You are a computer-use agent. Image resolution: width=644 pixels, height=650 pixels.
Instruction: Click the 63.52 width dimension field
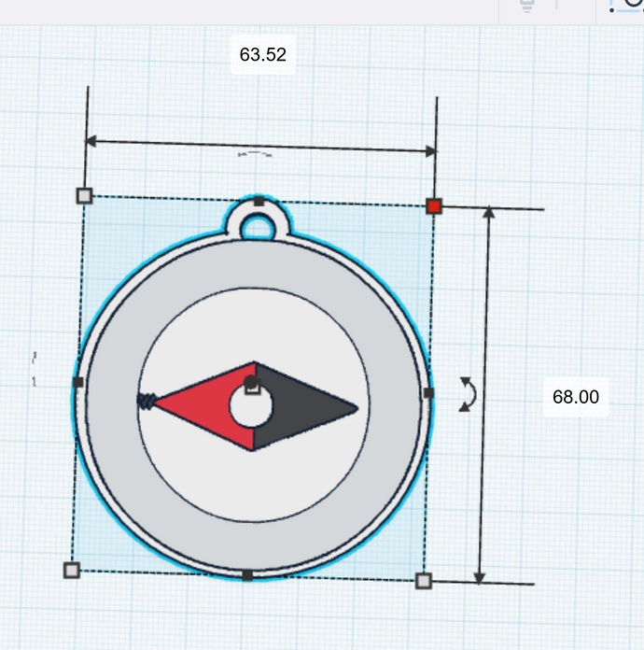(x=262, y=55)
